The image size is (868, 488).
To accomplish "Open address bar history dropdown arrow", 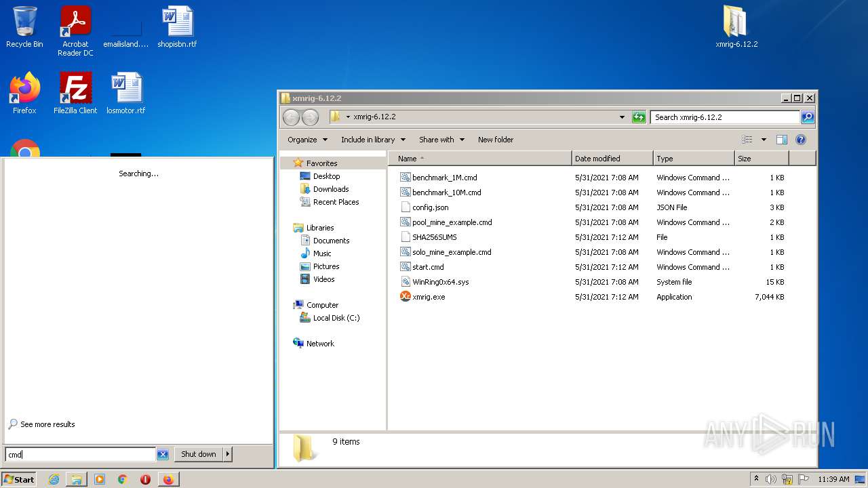I will point(622,117).
